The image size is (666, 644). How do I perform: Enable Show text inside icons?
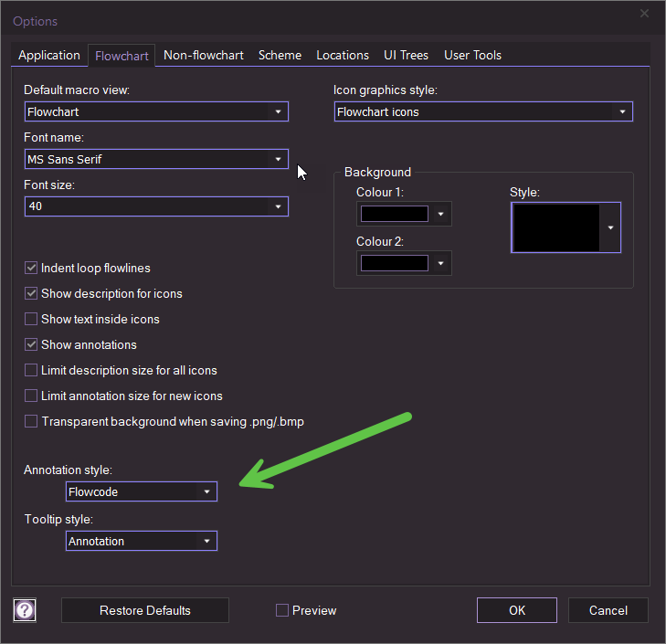point(31,319)
